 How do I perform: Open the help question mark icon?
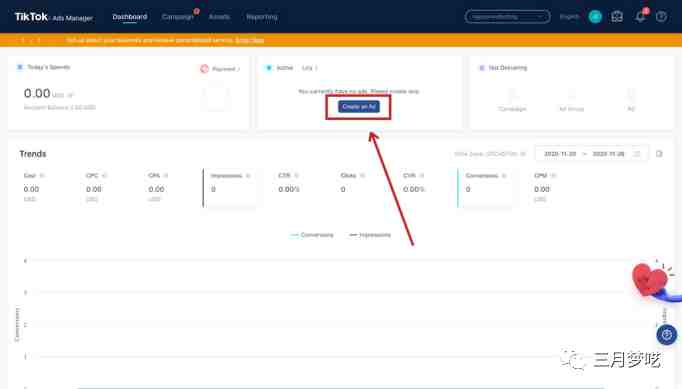pyautogui.click(x=661, y=17)
